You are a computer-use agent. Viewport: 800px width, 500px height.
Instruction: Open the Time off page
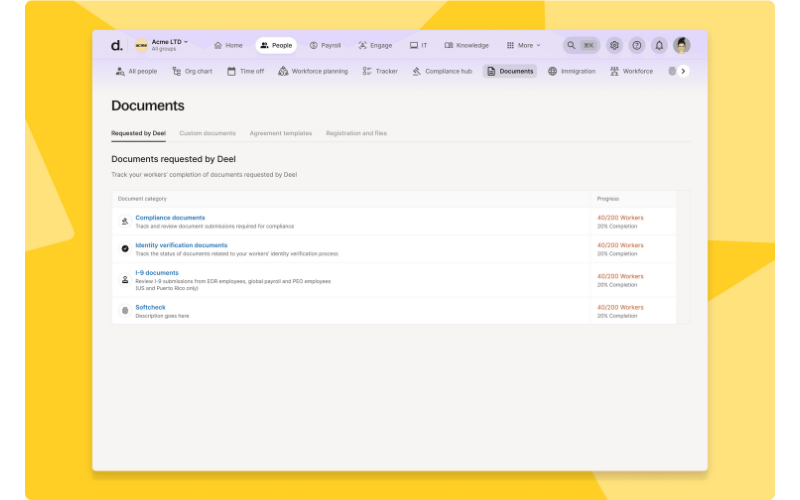[x=245, y=71]
